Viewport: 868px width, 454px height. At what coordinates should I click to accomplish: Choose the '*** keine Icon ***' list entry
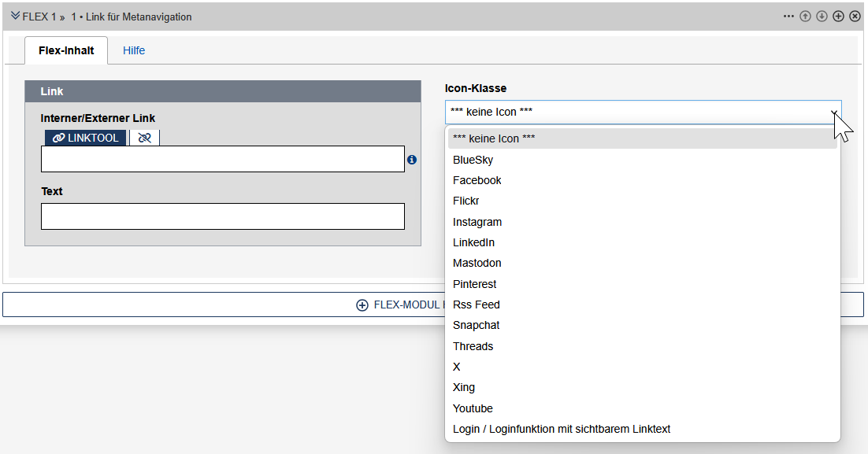[x=494, y=138]
